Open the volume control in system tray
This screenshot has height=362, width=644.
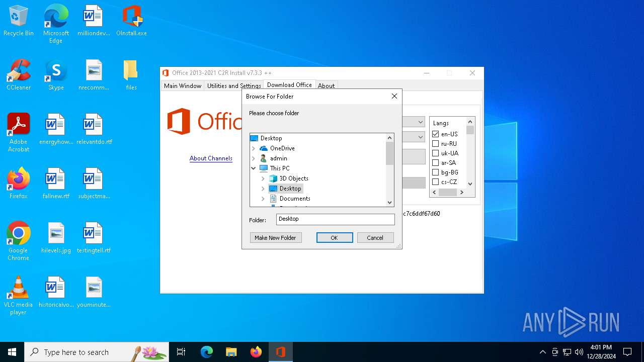pos(579,352)
